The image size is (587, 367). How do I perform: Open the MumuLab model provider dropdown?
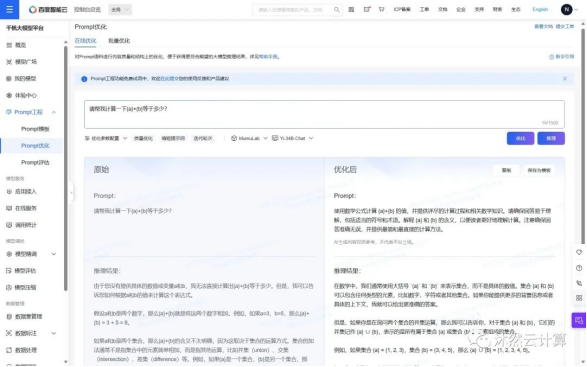tap(249, 138)
